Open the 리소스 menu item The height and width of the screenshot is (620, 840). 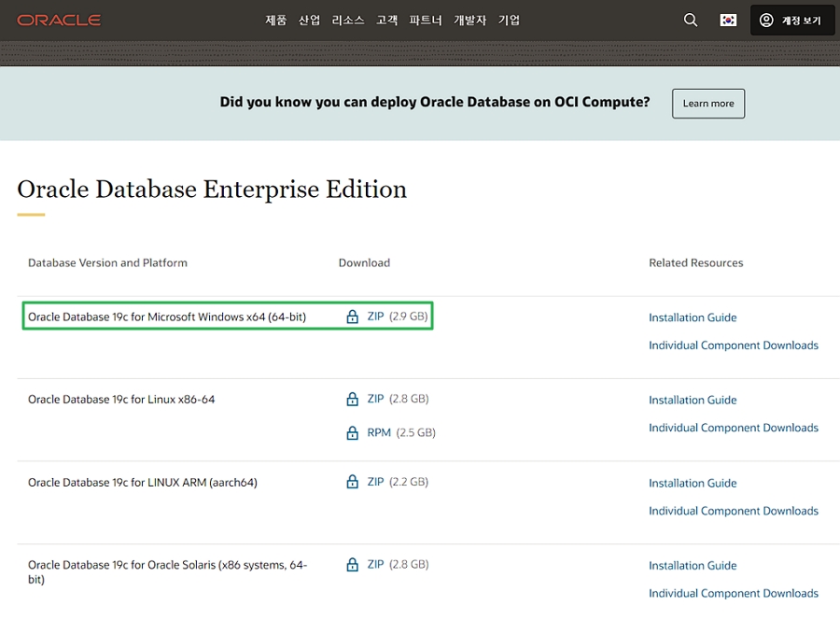point(347,20)
